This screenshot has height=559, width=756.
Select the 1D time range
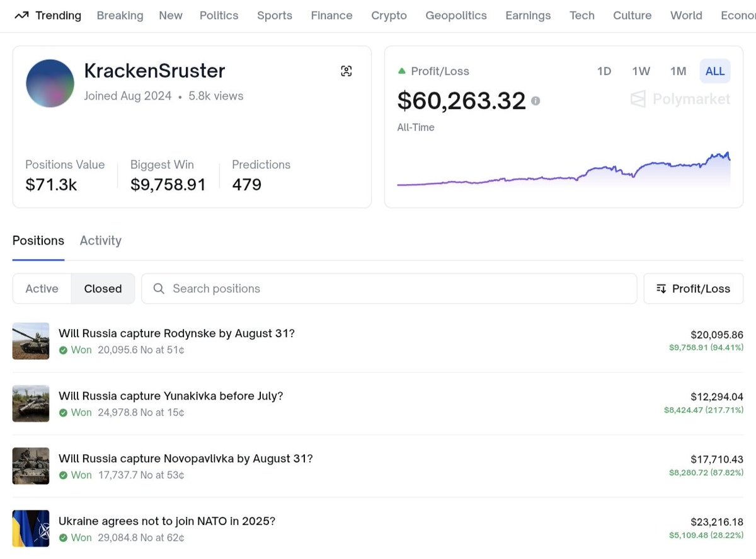pos(604,71)
